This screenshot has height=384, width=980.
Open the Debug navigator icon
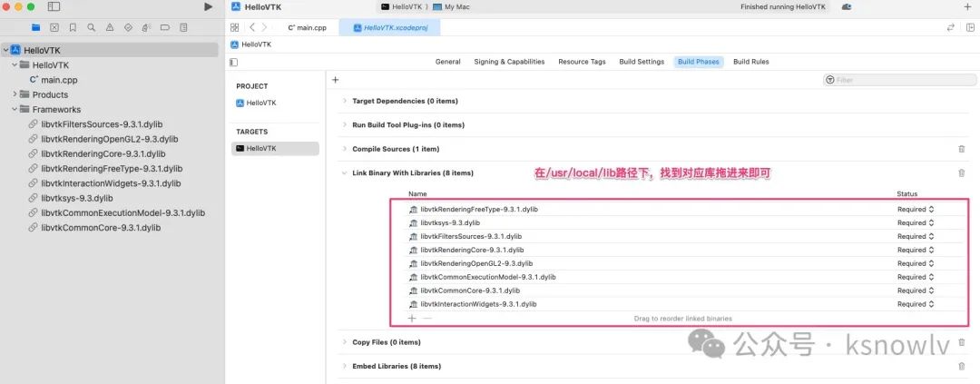(146, 27)
